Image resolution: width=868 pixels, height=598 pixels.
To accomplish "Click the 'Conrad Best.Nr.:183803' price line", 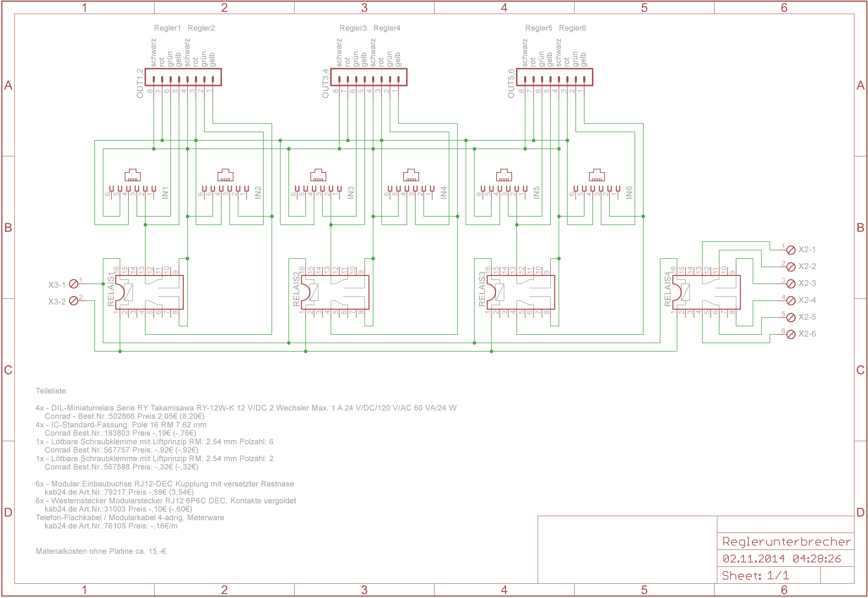I will point(121,433).
